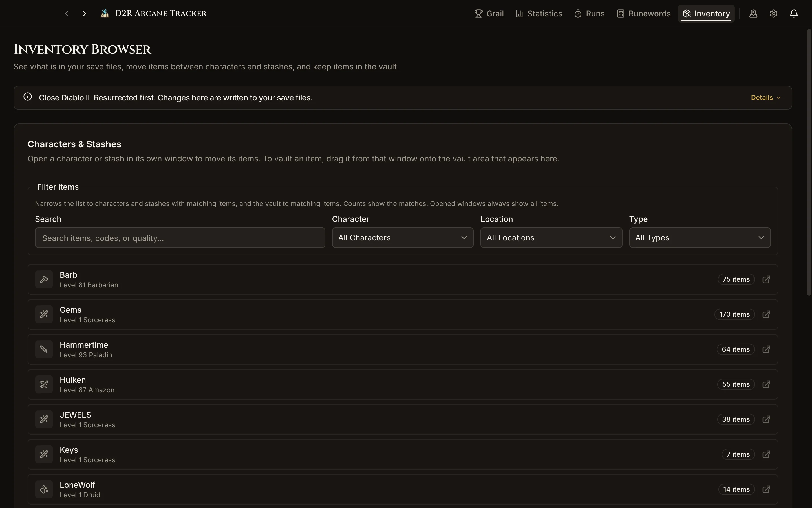
Task: Click the 64 items badge
Action: coord(736,349)
